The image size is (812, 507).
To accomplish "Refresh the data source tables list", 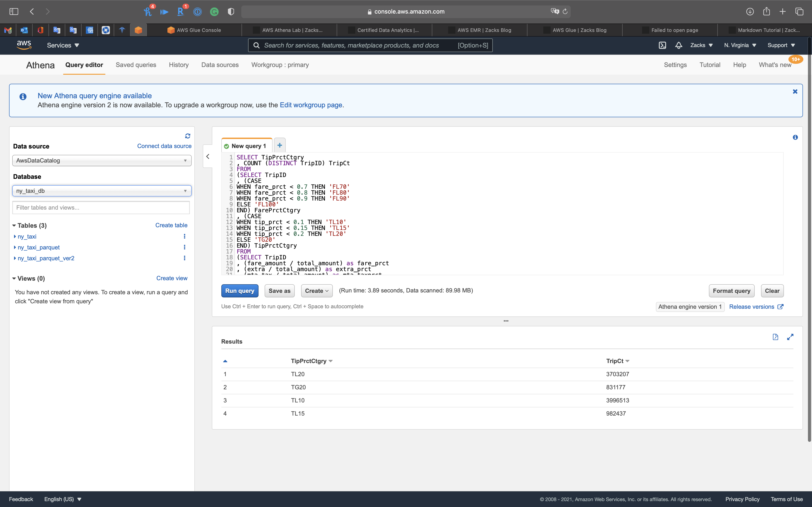I will (188, 136).
